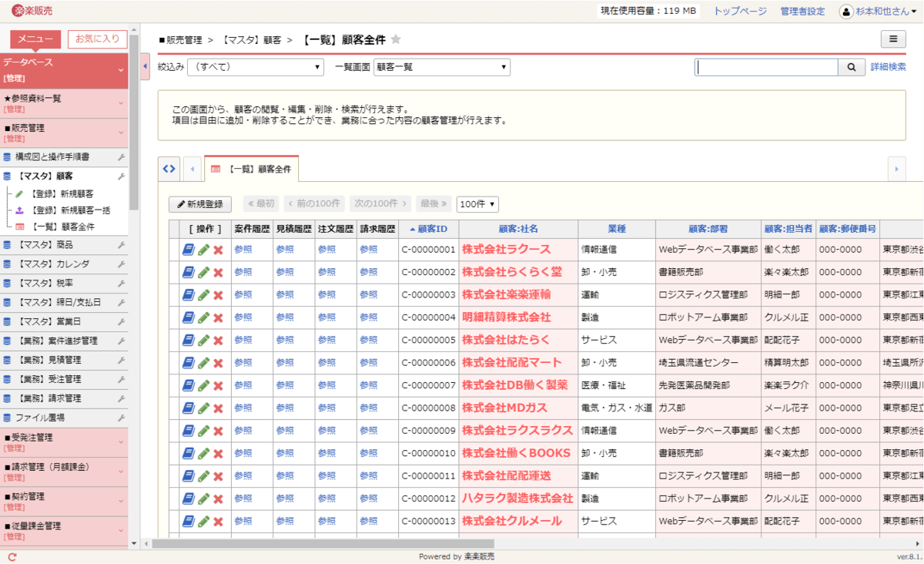924x564 pixels.
Task: Change the 100件 page size dropdown
Action: coord(477,204)
